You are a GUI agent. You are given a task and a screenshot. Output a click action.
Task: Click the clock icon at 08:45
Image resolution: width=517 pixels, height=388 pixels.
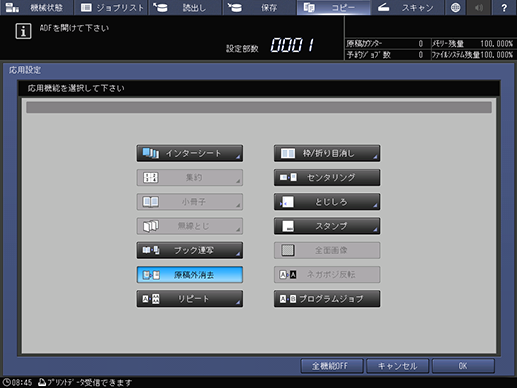(x=6, y=382)
